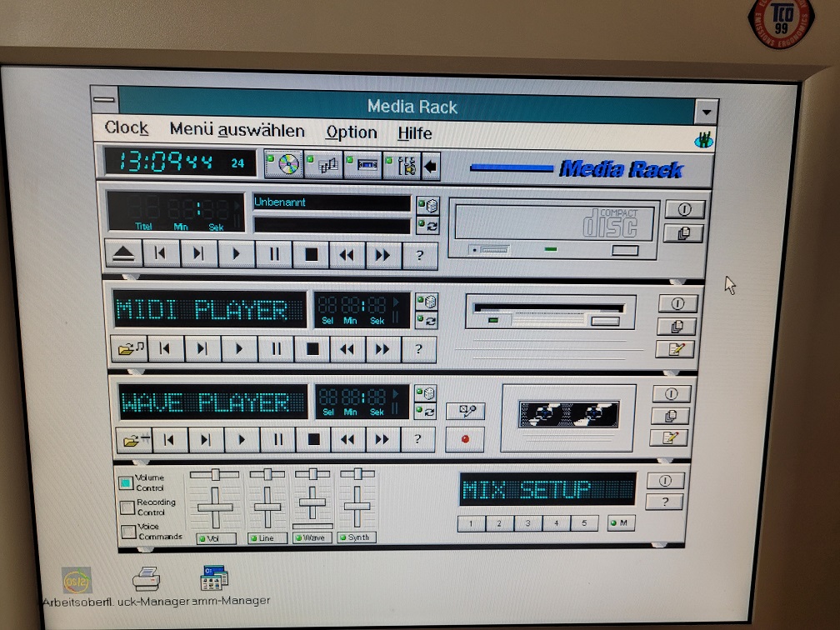Pause the Wave player
840x630 pixels.
[277, 440]
